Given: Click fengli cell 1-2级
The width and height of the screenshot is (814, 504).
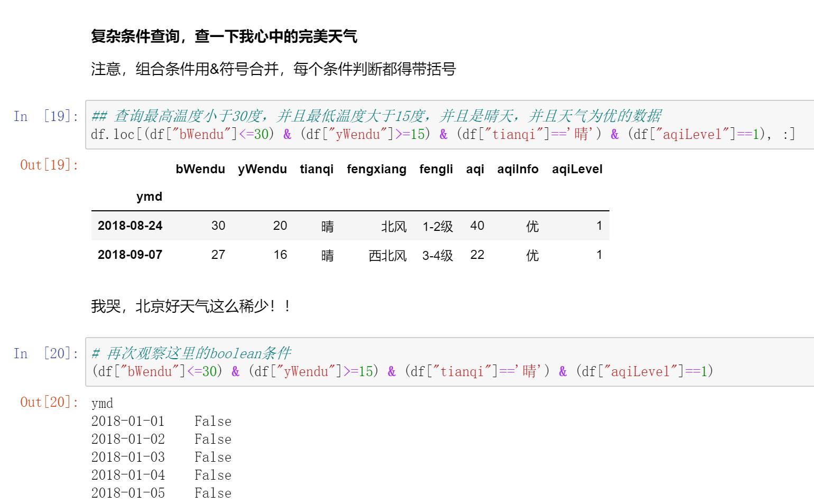Looking at the screenshot, I should (438, 226).
